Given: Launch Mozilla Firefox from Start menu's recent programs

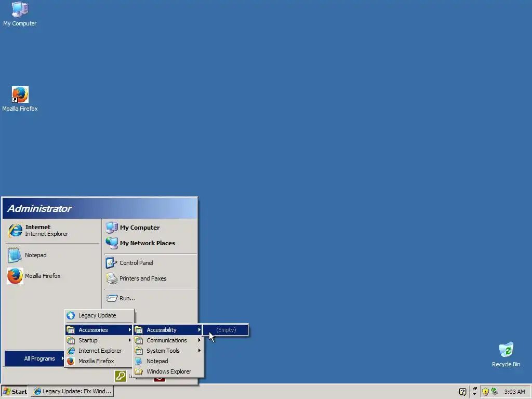Looking at the screenshot, I should (x=52, y=276).
